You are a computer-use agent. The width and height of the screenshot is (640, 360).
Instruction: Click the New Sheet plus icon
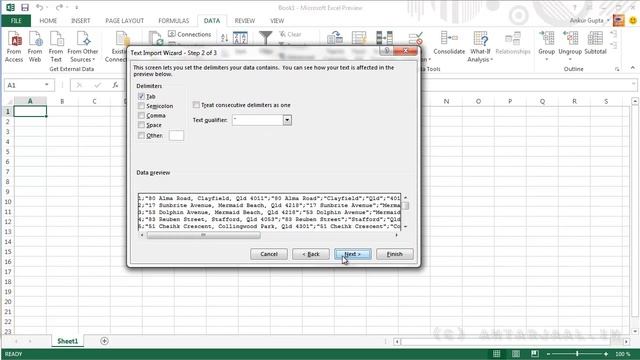pos(104,341)
